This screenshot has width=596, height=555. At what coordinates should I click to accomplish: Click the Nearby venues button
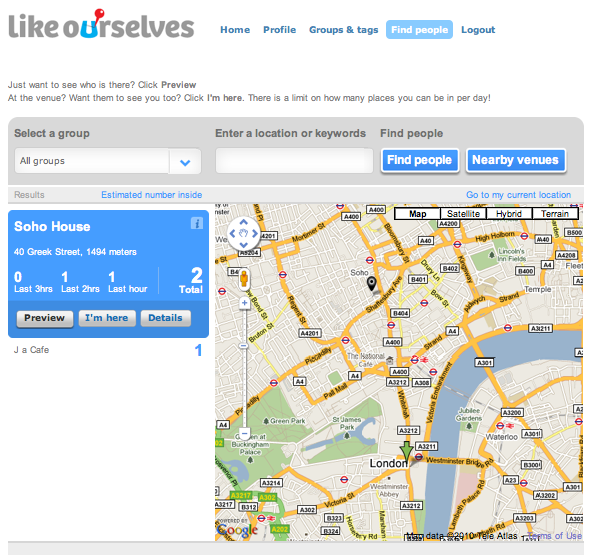tap(515, 160)
